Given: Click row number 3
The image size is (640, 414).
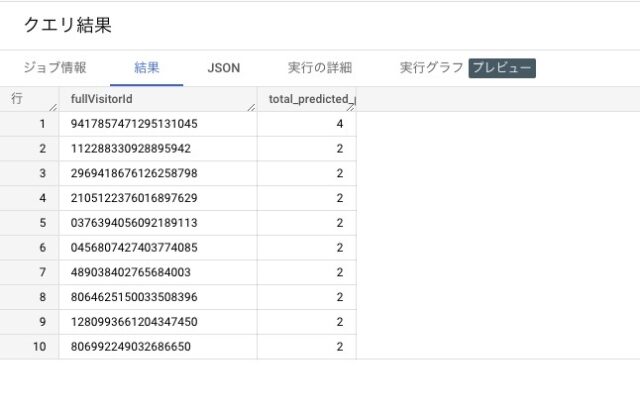Looking at the screenshot, I should pyautogui.click(x=42, y=174).
